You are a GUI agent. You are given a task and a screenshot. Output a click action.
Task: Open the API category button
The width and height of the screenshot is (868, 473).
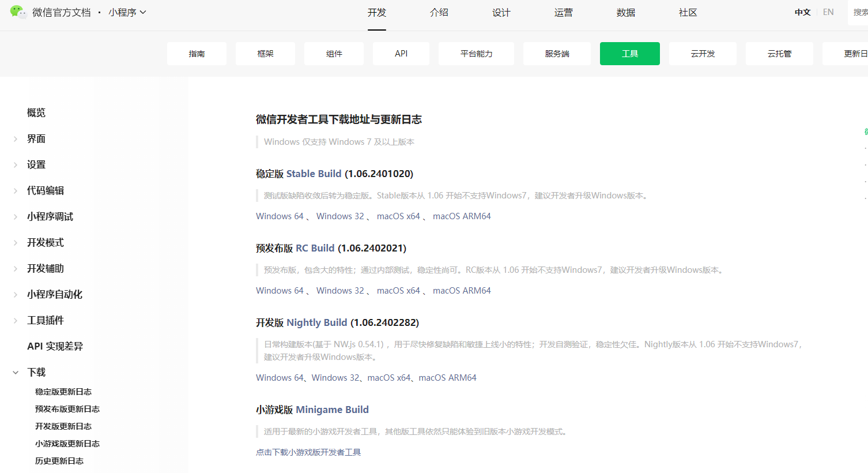401,54
